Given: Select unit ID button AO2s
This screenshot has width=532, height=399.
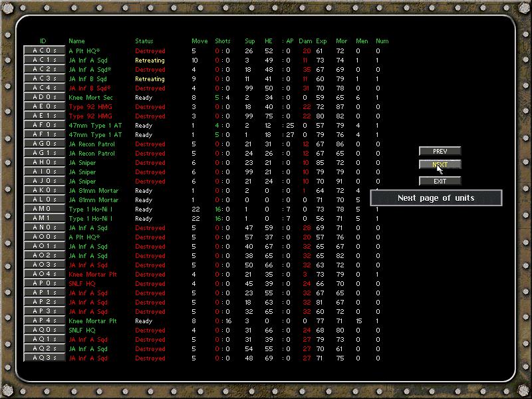Looking at the screenshot, I should [45, 255].
